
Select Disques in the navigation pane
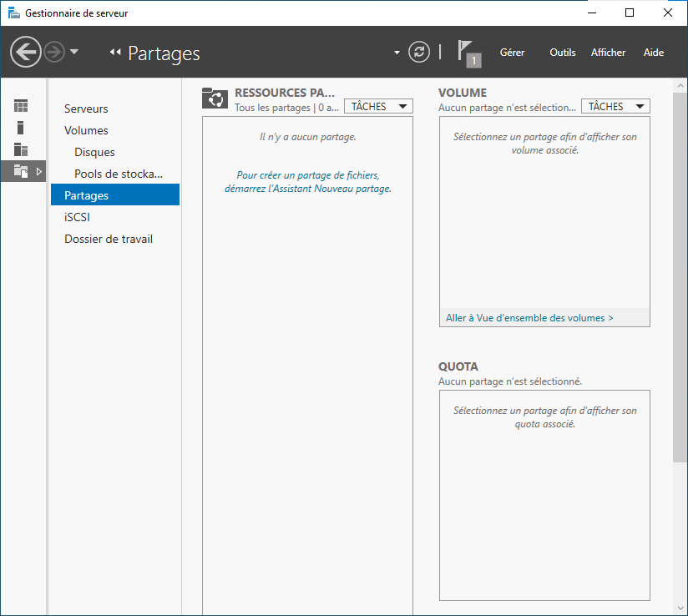pyautogui.click(x=94, y=152)
